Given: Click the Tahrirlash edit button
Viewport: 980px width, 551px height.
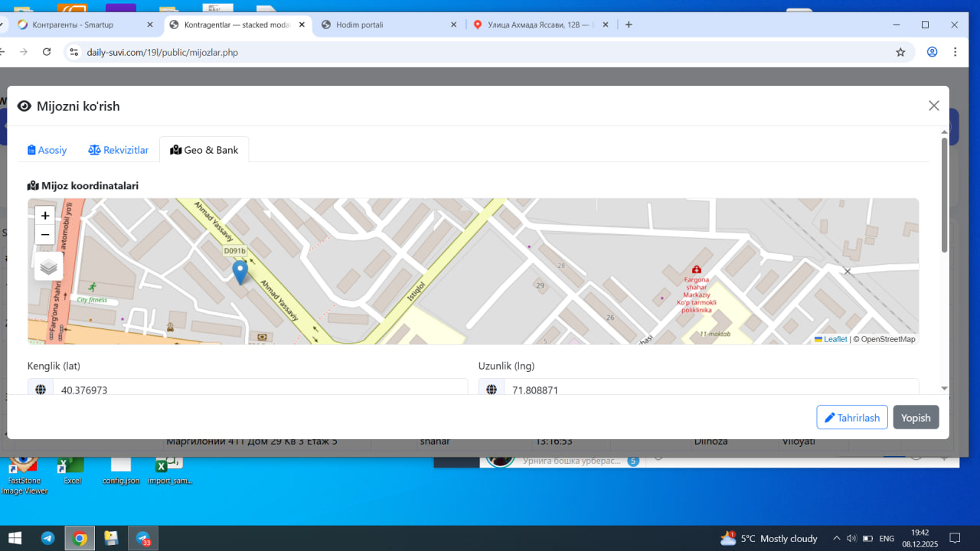Looking at the screenshot, I should (852, 418).
